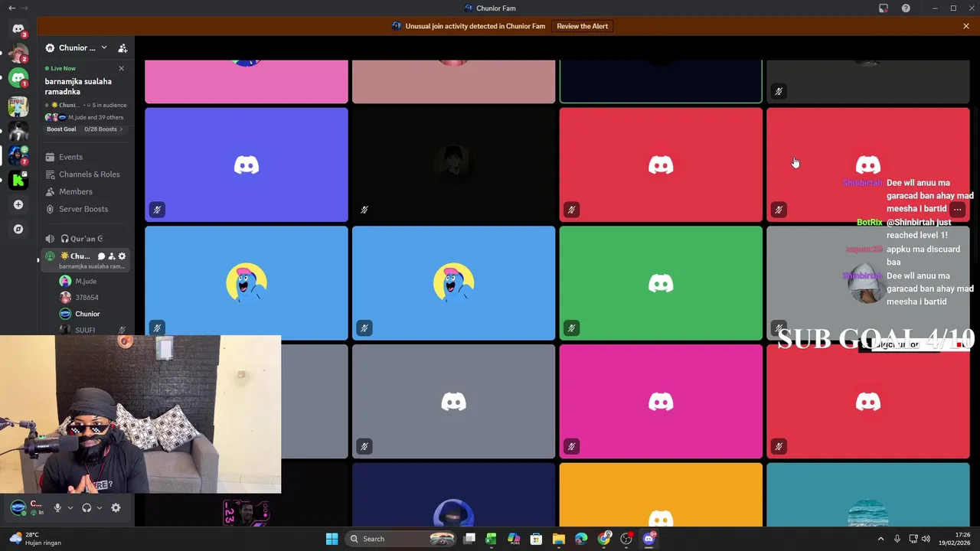The height and width of the screenshot is (551, 980).
Task: Select the green Discord avatar tile
Action: (661, 283)
